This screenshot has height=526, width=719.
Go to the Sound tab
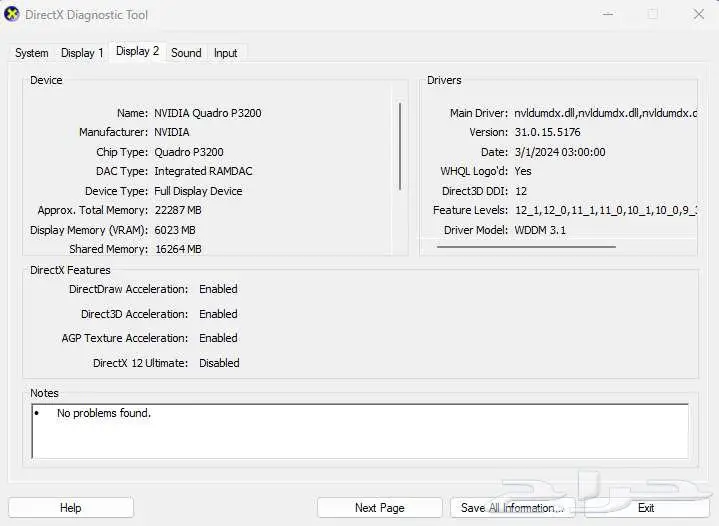click(x=186, y=53)
